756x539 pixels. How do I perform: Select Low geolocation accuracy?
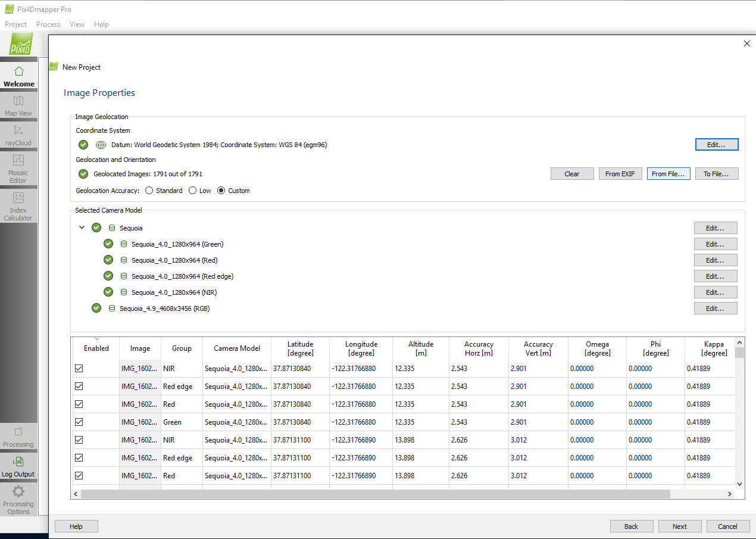click(x=192, y=191)
